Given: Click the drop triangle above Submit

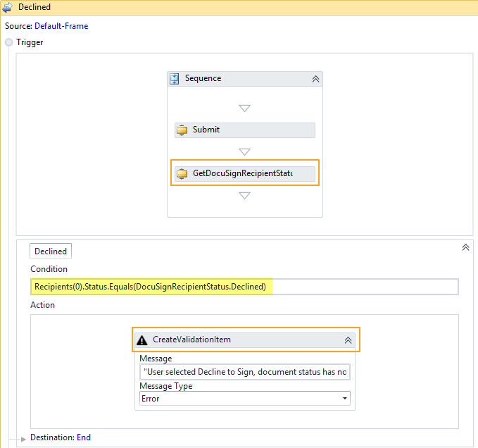Looking at the screenshot, I should pyautogui.click(x=244, y=108).
